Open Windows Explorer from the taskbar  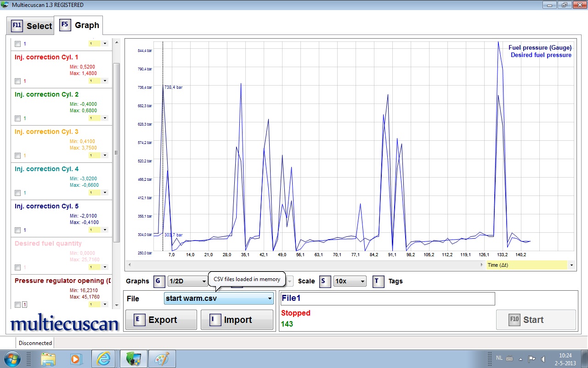pyautogui.click(x=48, y=359)
